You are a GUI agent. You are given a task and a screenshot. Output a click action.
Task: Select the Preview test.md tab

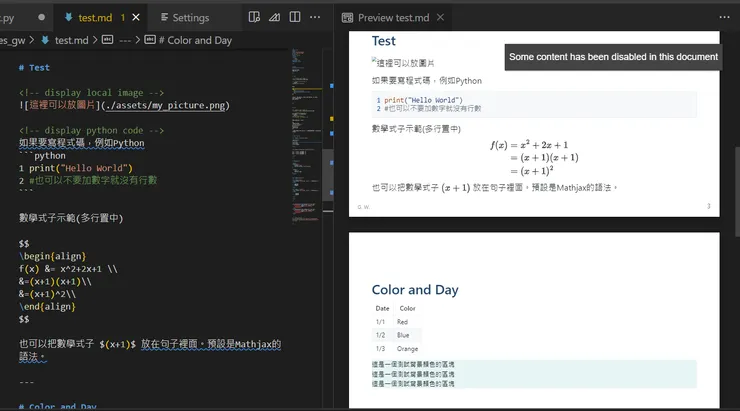tap(393, 17)
